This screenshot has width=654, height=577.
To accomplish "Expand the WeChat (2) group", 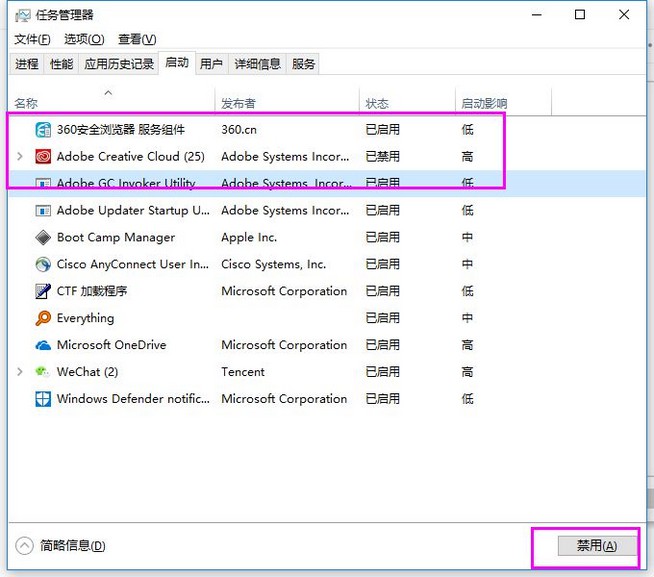I will 20,372.
